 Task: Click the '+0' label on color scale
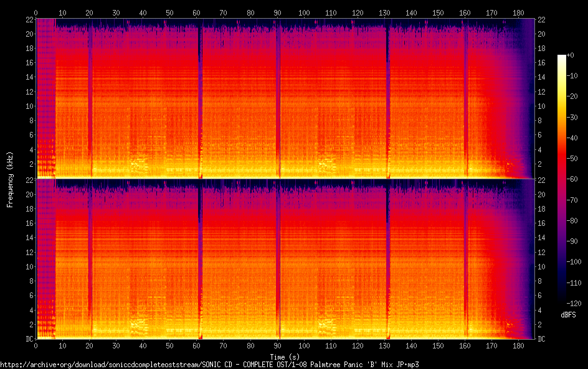[571, 55]
